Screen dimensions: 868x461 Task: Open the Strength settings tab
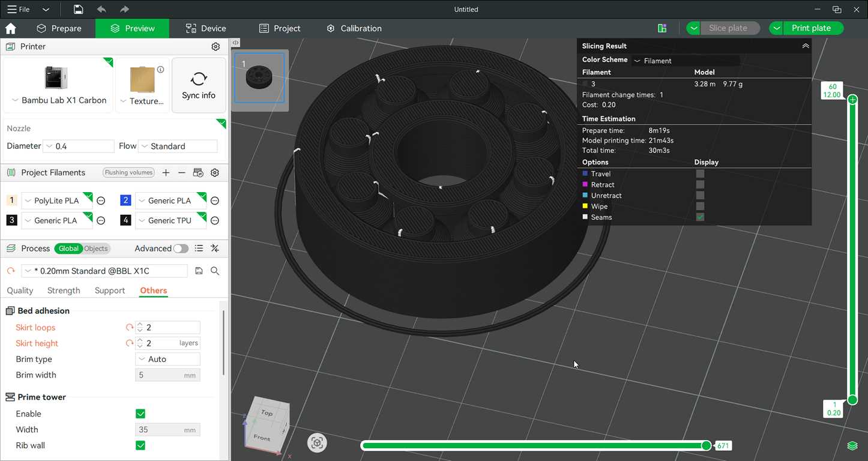(x=64, y=291)
